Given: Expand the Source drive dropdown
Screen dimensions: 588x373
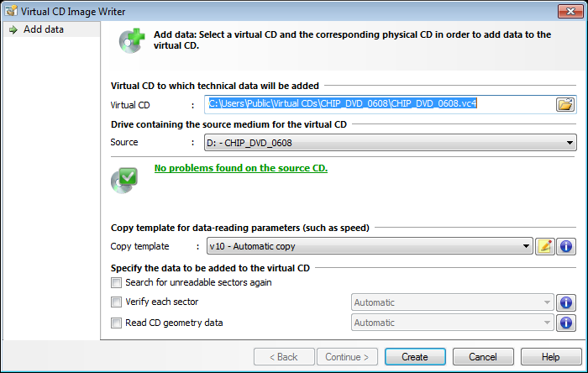Looking at the screenshot, I should tap(570, 143).
